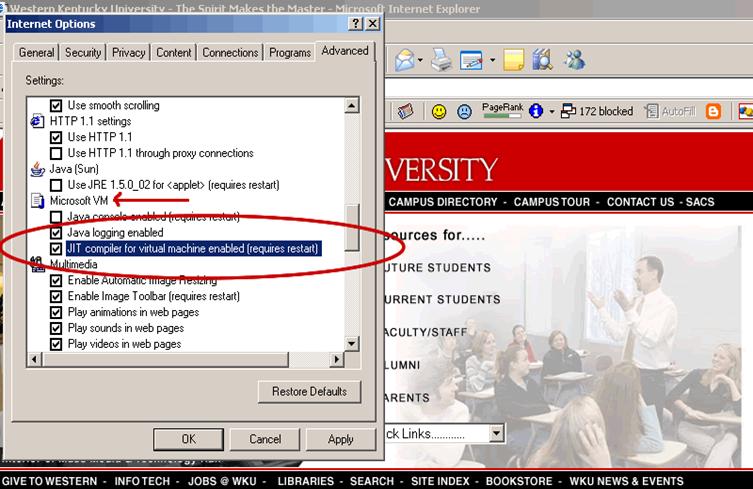This screenshot has width=753, height=489.
Task: Vote with the blue frowning face icon
Action: click(464, 112)
